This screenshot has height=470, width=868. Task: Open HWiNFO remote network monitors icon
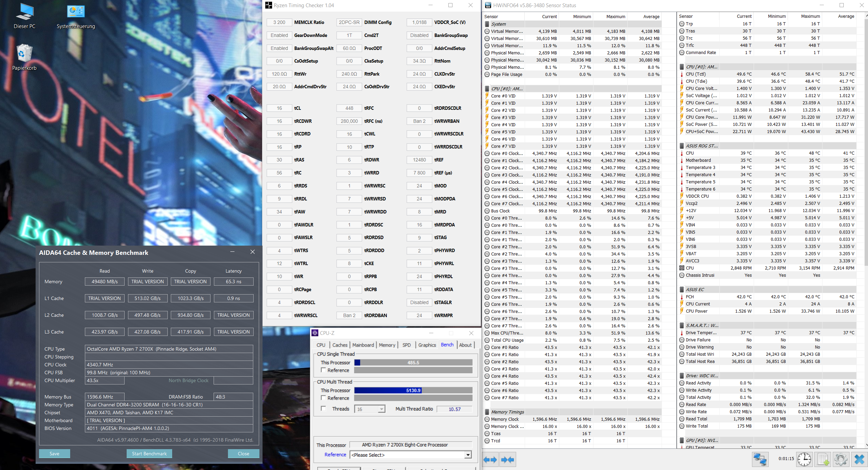pos(760,459)
